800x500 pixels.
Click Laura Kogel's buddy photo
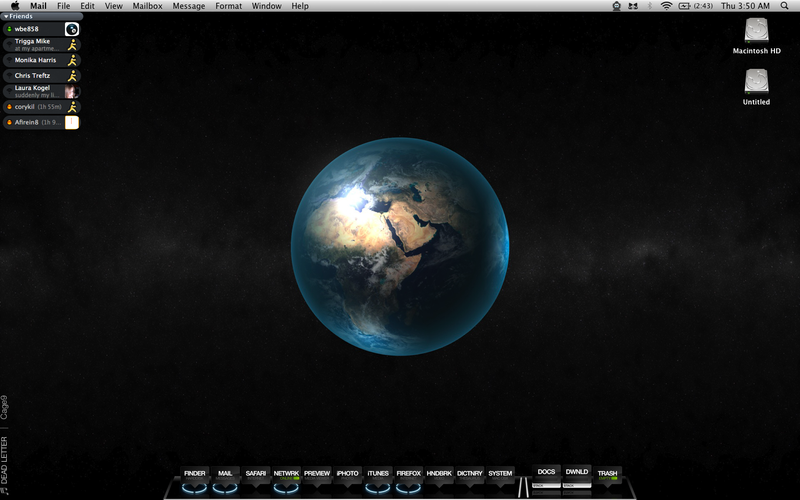coord(72,91)
